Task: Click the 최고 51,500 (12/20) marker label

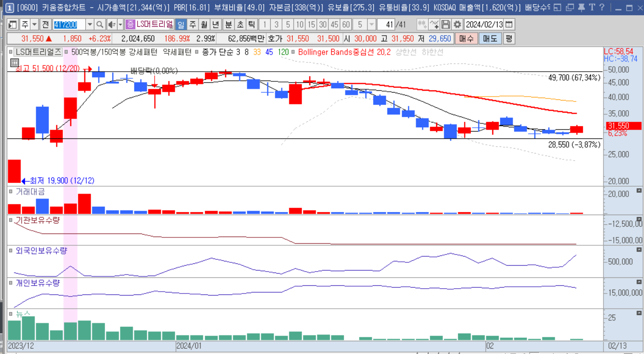Action: pyautogui.click(x=47, y=69)
